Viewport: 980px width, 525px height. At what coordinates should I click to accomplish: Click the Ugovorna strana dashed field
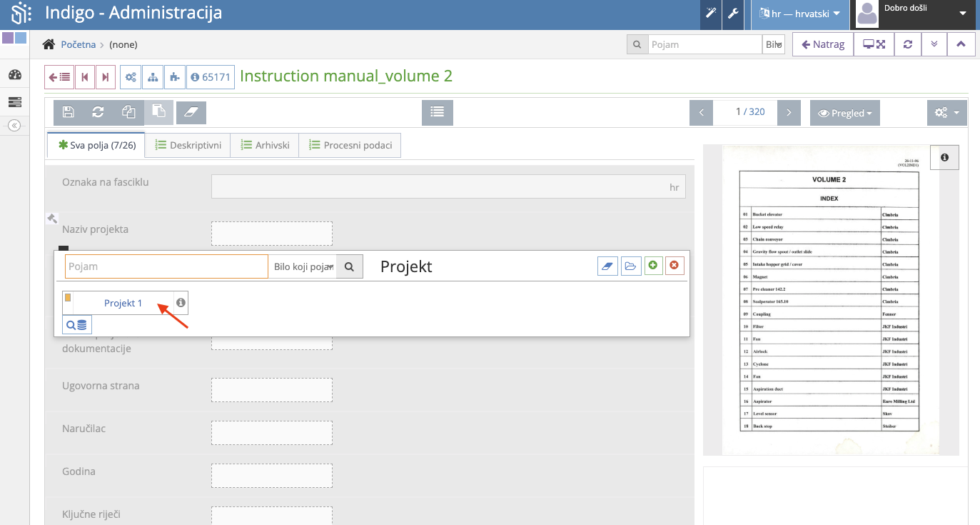pos(272,390)
